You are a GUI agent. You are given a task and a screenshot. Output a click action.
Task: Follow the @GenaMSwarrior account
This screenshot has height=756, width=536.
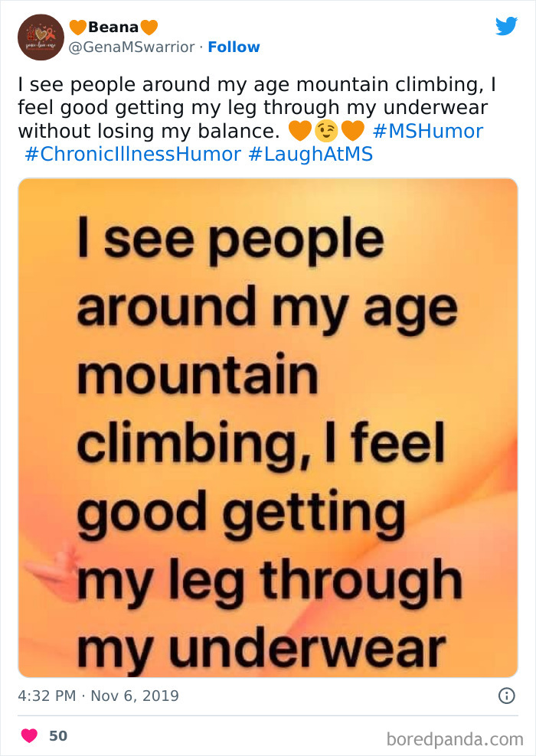point(234,47)
